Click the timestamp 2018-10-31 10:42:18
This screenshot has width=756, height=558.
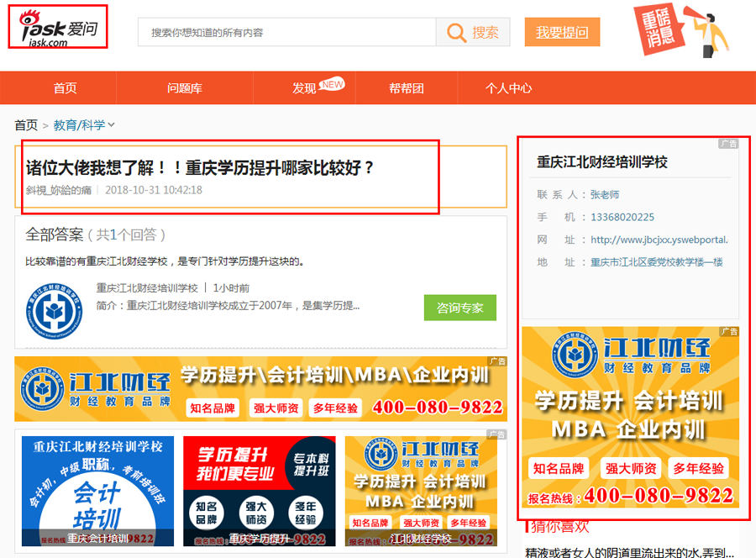(x=154, y=190)
